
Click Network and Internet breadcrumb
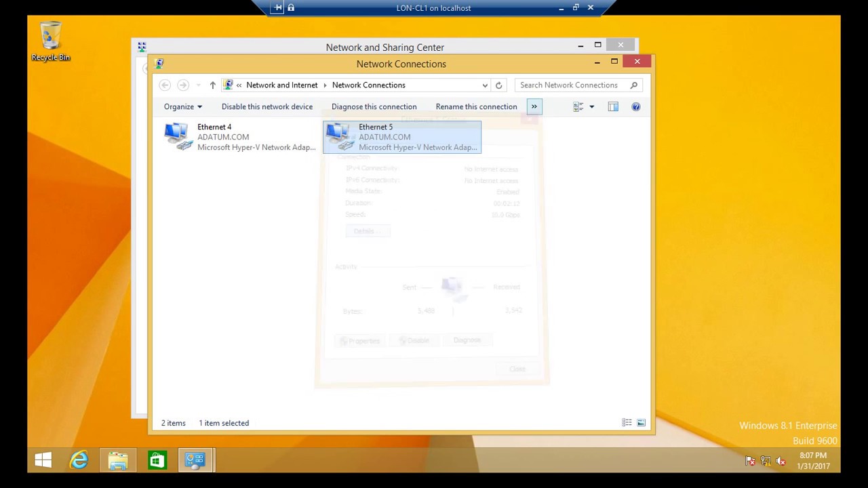(x=282, y=85)
